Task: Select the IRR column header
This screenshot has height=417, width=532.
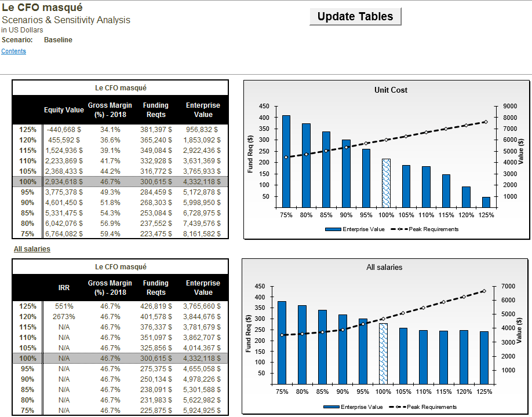Action: (64, 288)
